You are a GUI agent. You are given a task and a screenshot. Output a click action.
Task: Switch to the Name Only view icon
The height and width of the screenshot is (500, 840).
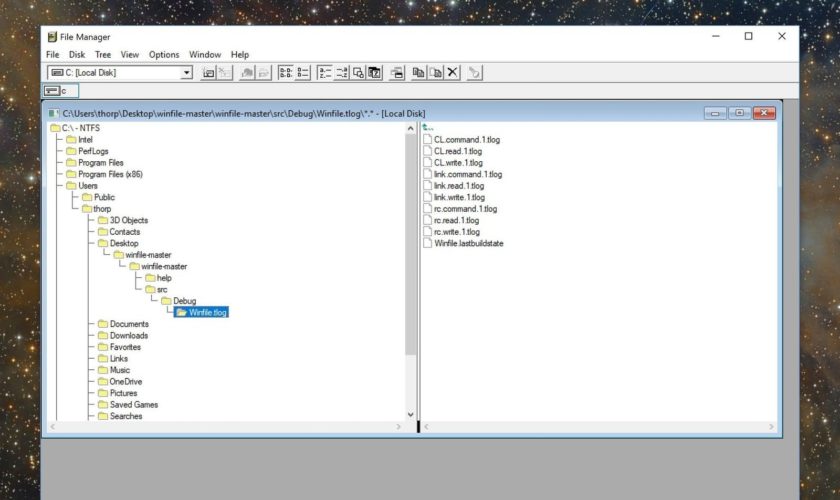(285, 73)
